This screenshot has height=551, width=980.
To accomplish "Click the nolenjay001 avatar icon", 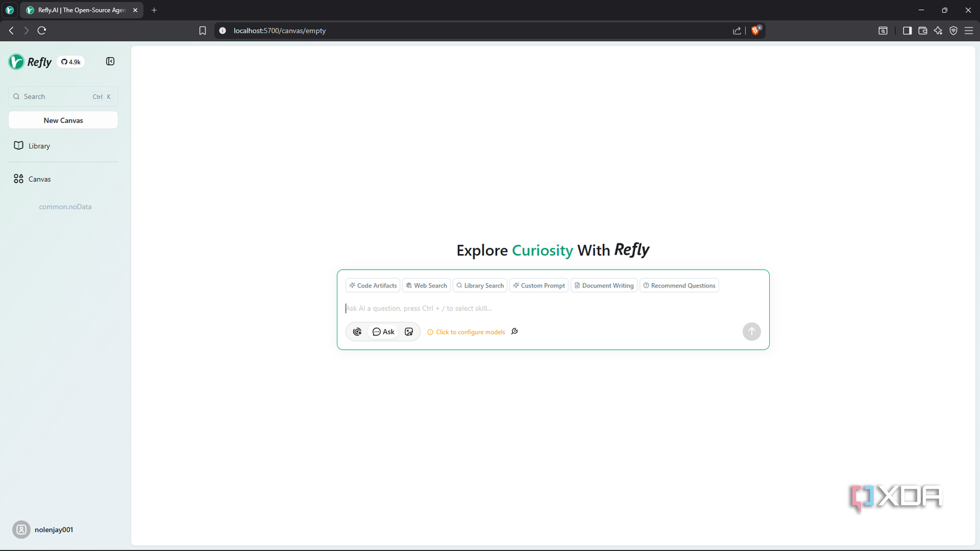I will coord(21,530).
